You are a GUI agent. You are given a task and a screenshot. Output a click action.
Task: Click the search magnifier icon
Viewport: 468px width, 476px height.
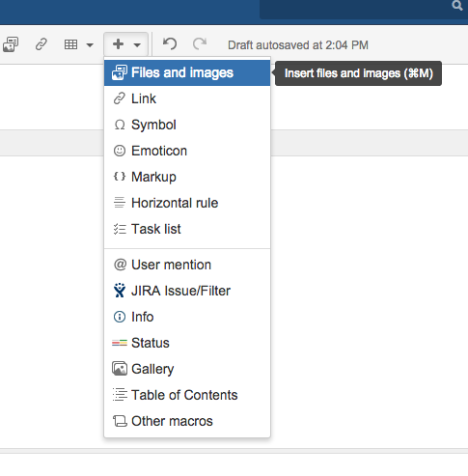point(457,5)
